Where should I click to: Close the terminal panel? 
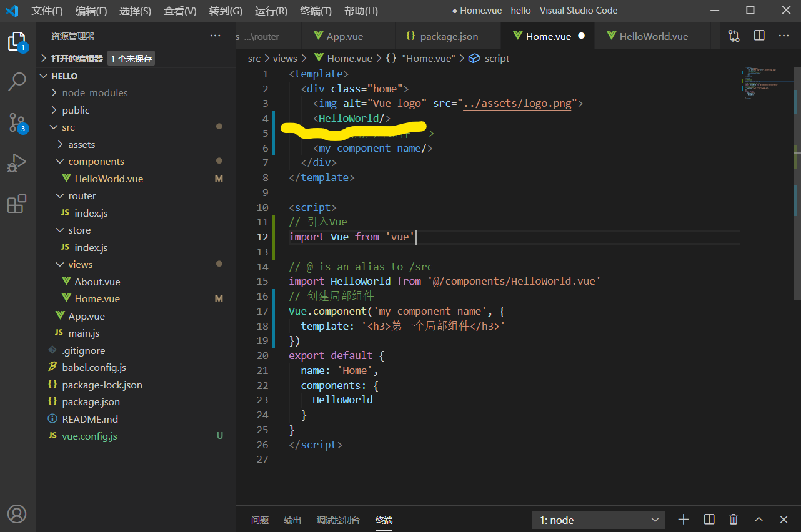click(x=784, y=520)
